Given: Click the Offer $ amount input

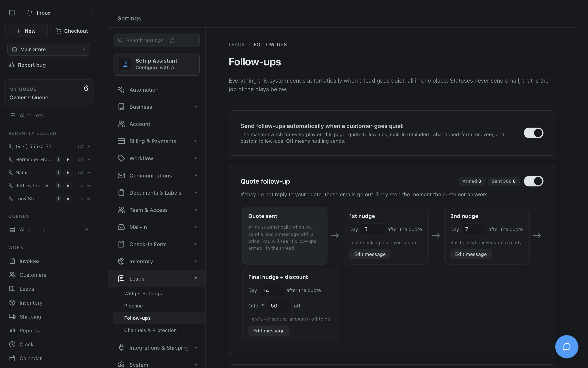Looking at the screenshot, I should pos(279,306).
